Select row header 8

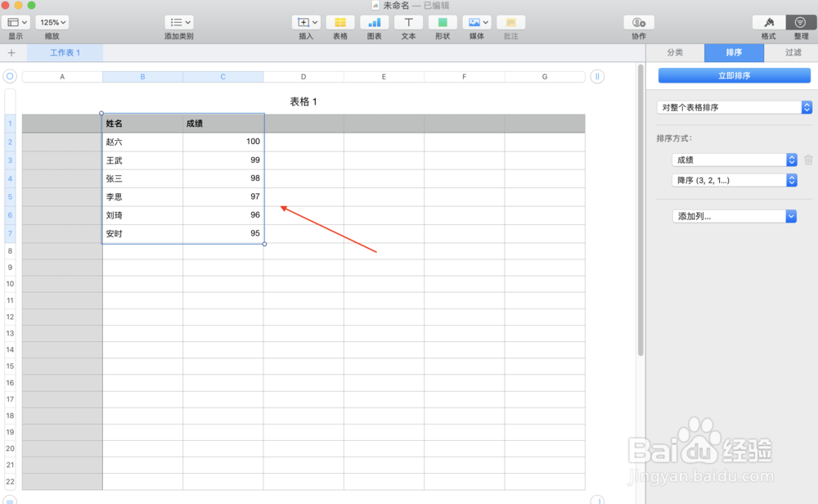point(10,251)
